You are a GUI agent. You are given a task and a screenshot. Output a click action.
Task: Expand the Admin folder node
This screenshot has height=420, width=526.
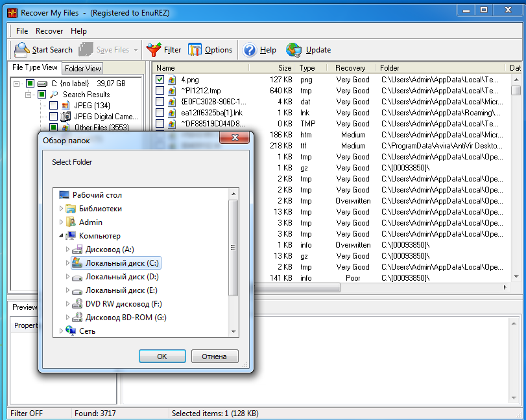point(61,222)
